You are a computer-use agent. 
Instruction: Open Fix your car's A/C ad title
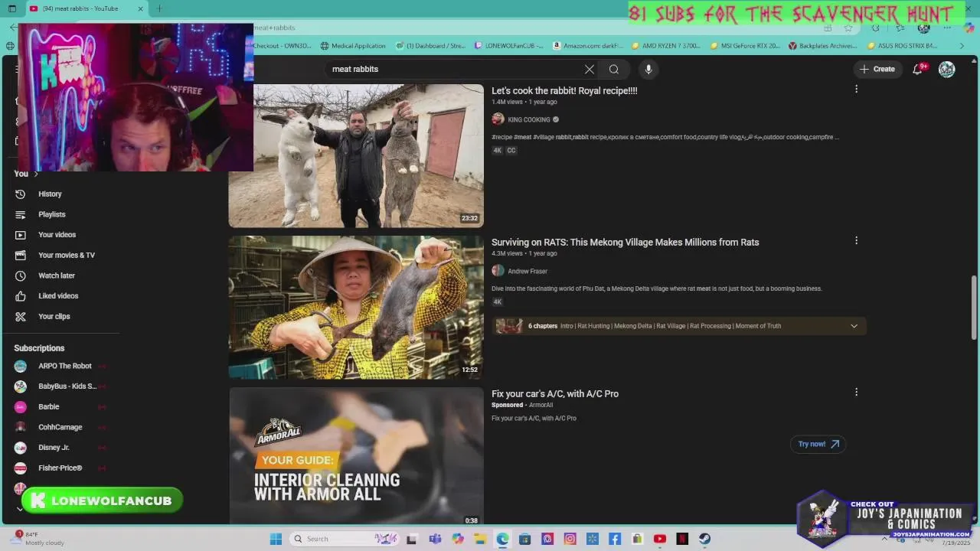point(555,393)
